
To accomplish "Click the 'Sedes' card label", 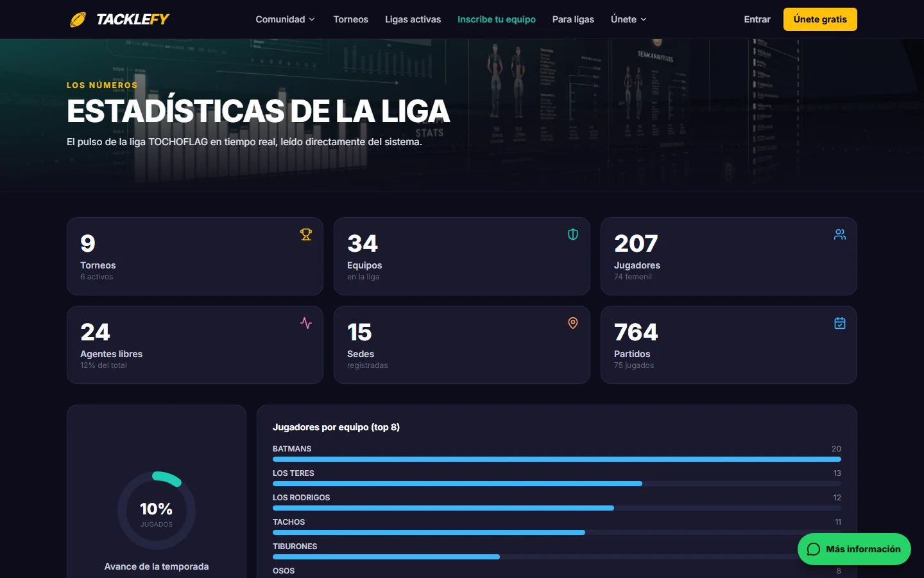I will [361, 354].
